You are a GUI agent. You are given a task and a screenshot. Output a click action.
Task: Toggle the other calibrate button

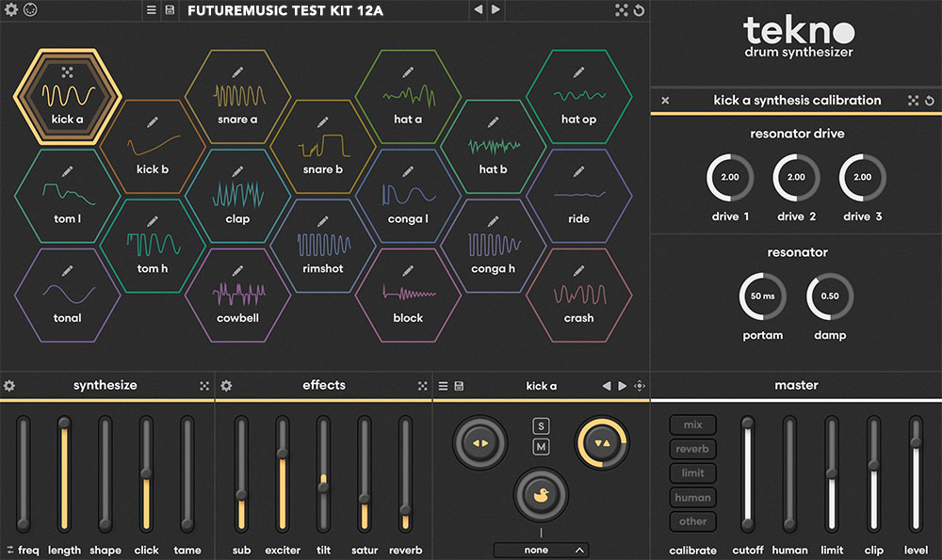click(692, 521)
